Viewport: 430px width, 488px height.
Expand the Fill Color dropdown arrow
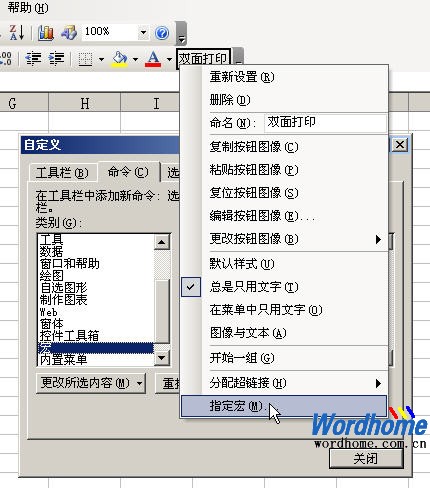click(135, 59)
